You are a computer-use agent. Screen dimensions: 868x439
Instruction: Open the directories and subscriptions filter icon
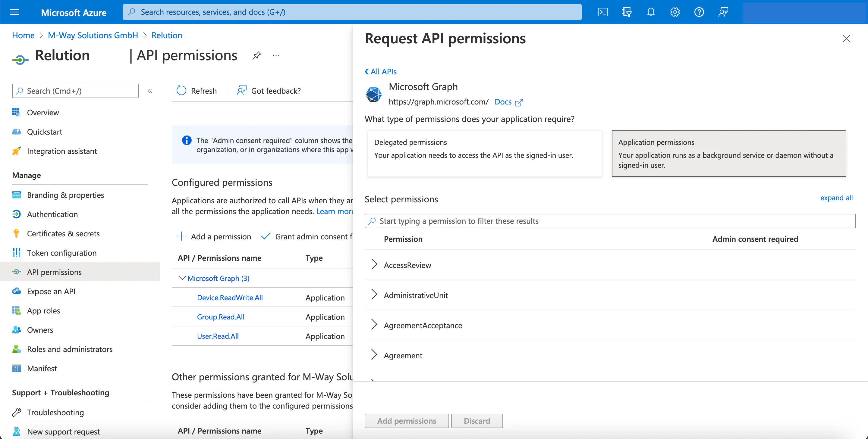click(626, 12)
